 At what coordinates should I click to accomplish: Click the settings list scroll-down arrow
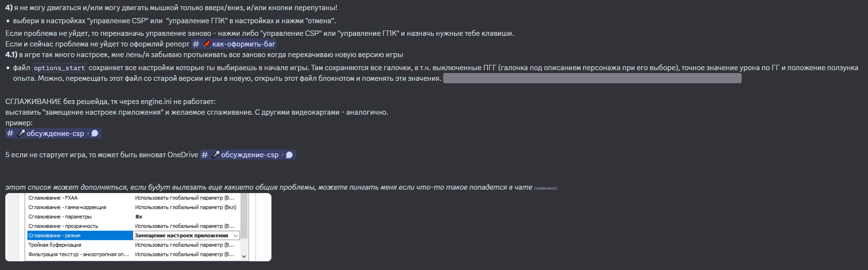click(244, 256)
